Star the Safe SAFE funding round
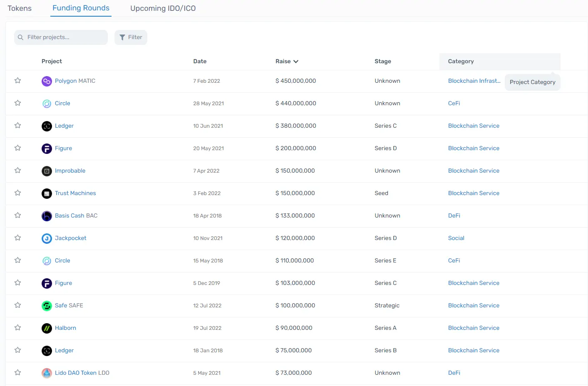 click(17, 305)
